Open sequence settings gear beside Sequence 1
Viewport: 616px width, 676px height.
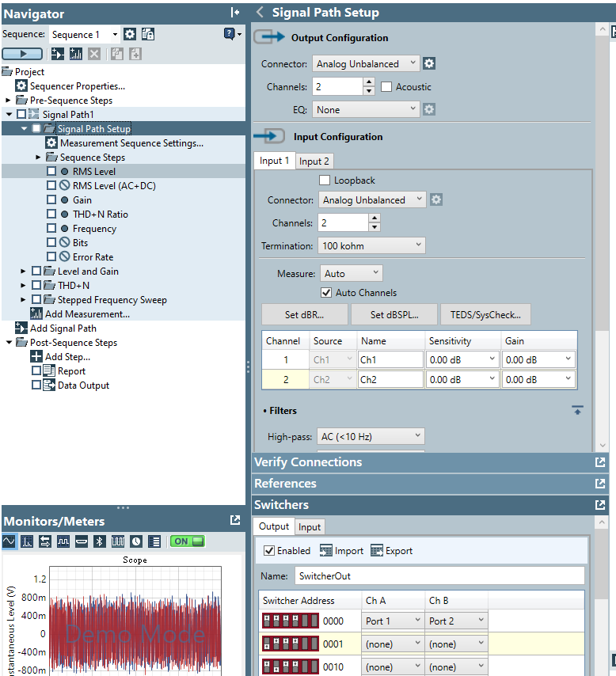[x=130, y=34]
